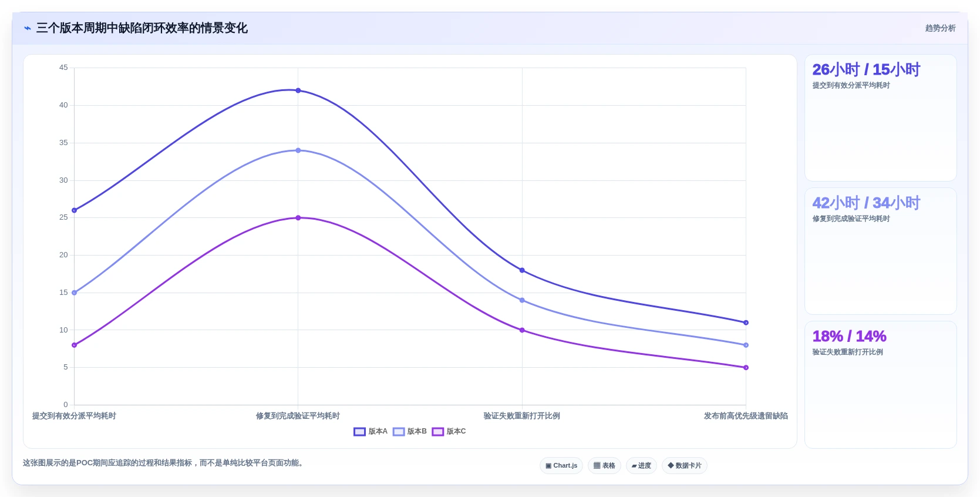Click the 表格 grid tag
This screenshot has height=497, width=980.
(604, 466)
